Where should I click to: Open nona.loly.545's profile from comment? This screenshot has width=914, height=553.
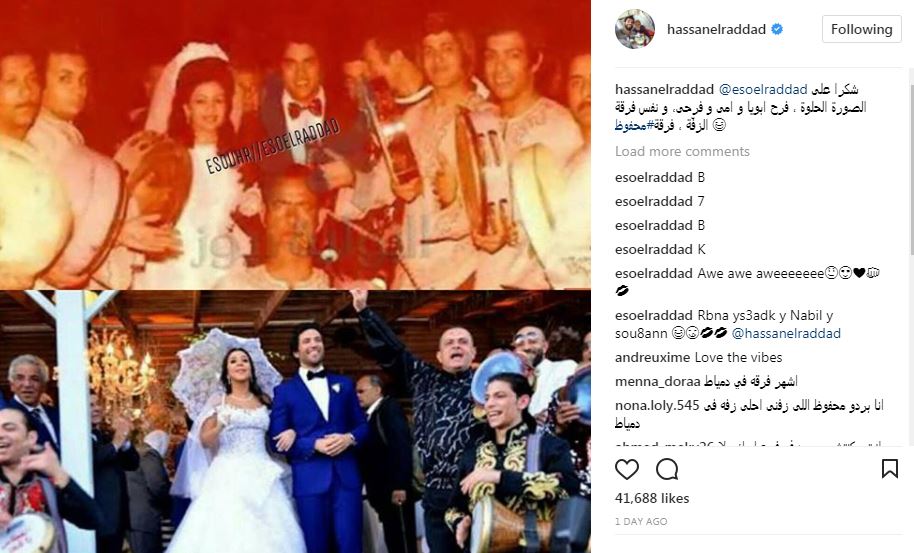(x=657, y=406)
